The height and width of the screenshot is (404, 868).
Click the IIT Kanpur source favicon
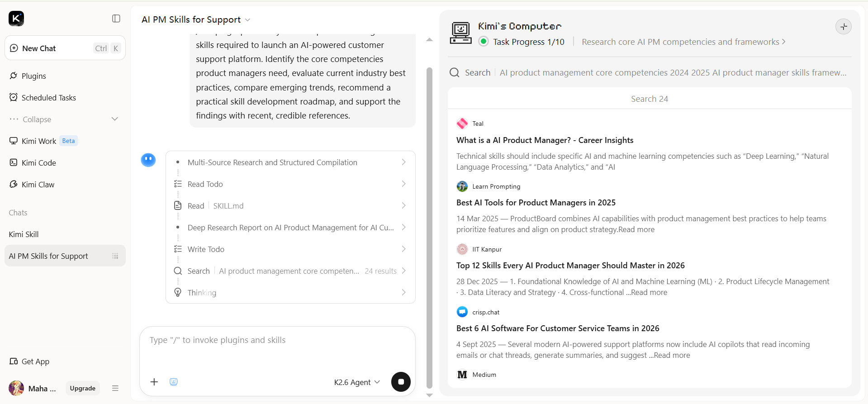[462, 249]
